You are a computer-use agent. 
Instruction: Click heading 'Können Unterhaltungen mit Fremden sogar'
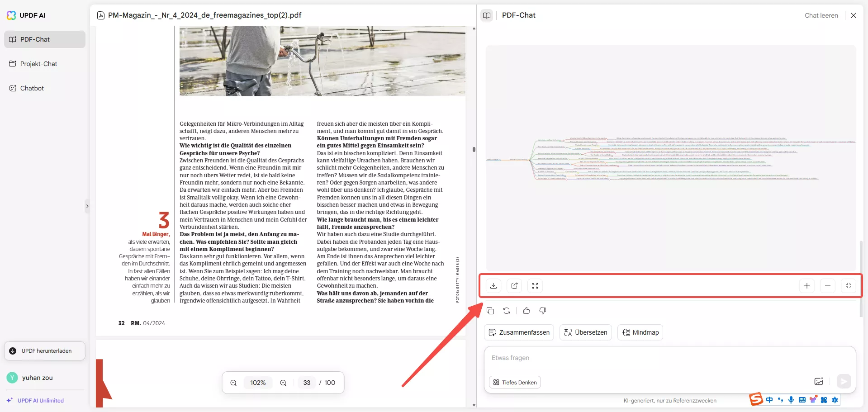(377, 138)
